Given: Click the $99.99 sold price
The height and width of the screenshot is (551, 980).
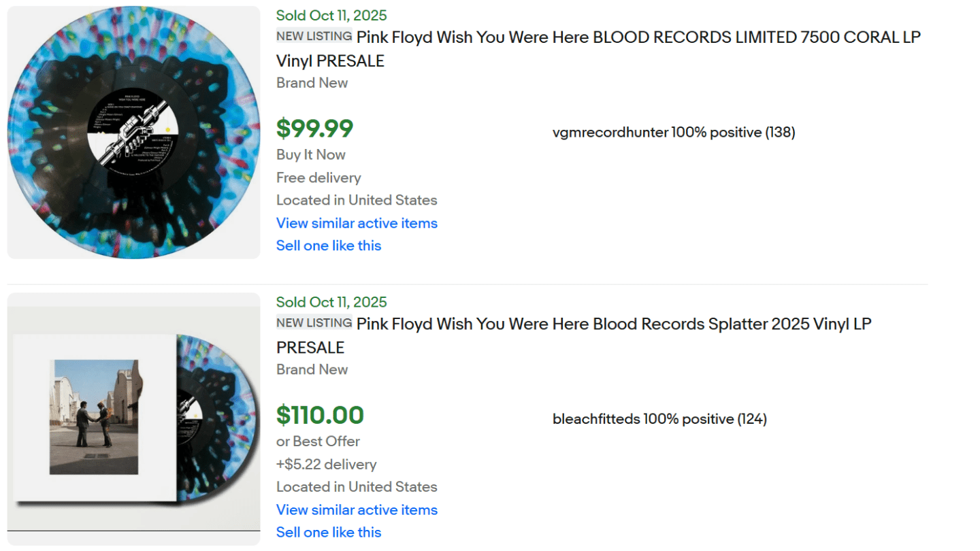Looking at the screenshot, I should (315, 128).
